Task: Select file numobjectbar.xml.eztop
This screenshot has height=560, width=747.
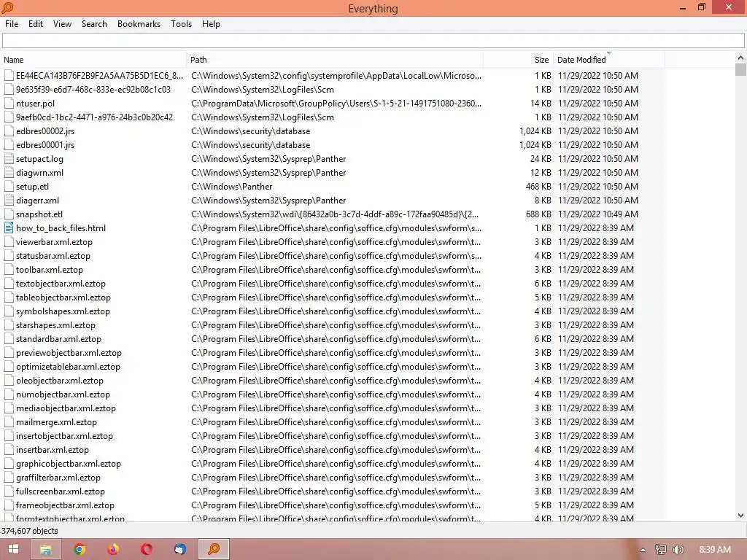Action: pos(63,394)
